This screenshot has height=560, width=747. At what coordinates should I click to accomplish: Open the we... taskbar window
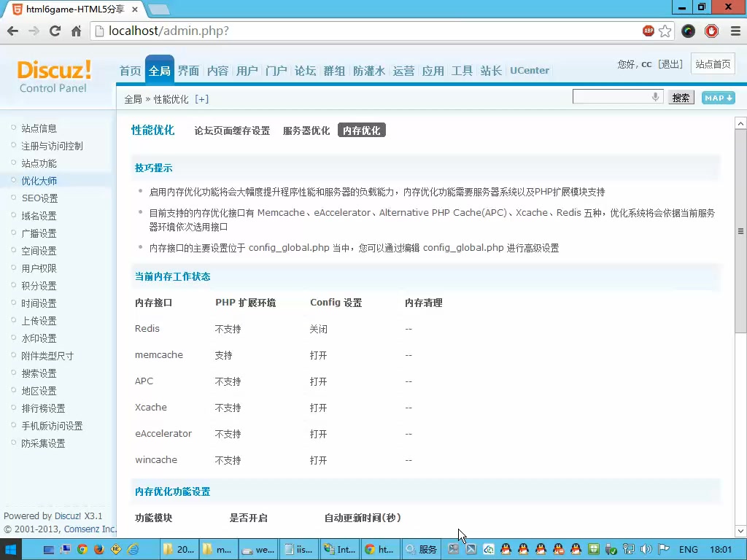click(258, 550)
